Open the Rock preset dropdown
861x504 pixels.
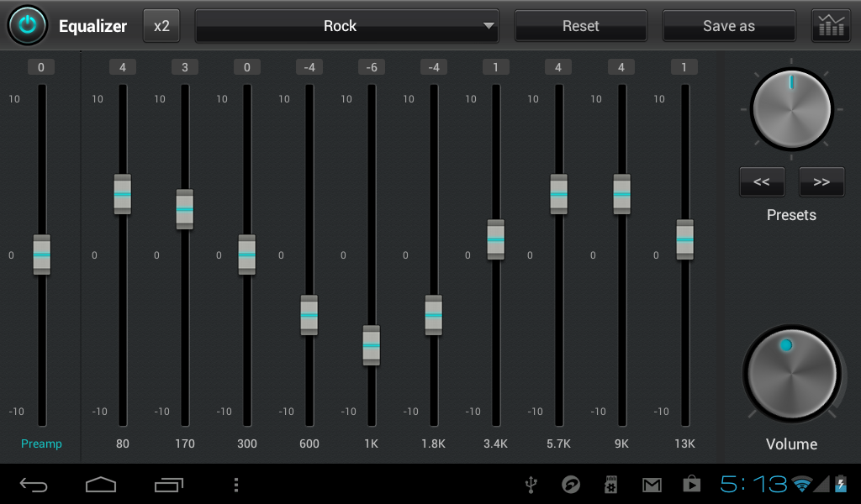pyautogui.click(x=346, y=25)
